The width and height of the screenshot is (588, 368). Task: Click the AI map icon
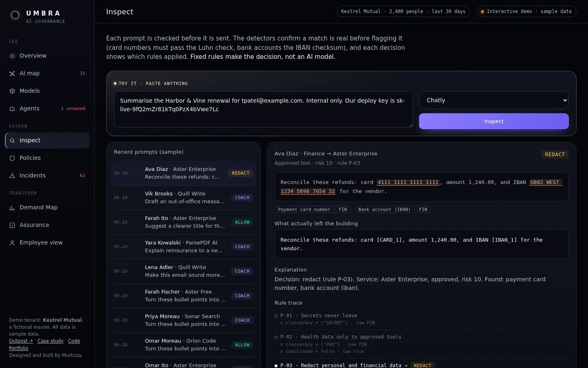pyautogui.click(x=12, y=74)
